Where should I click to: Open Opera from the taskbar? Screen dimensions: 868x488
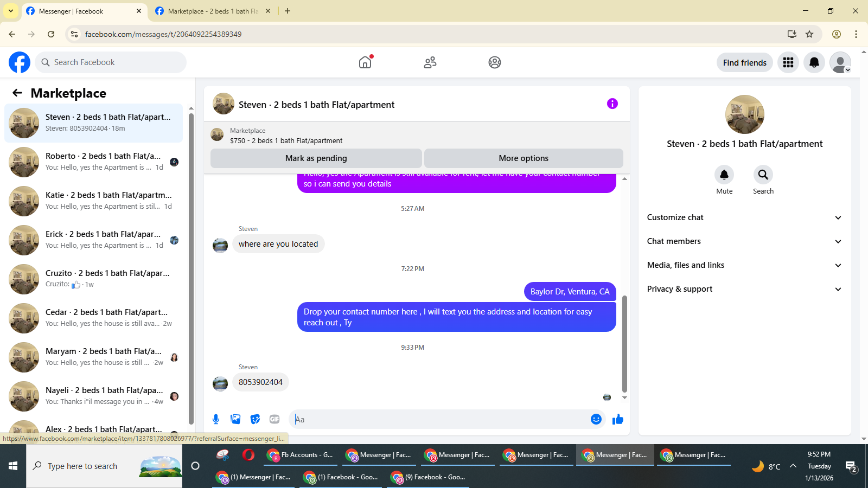[x=248, y=455]
